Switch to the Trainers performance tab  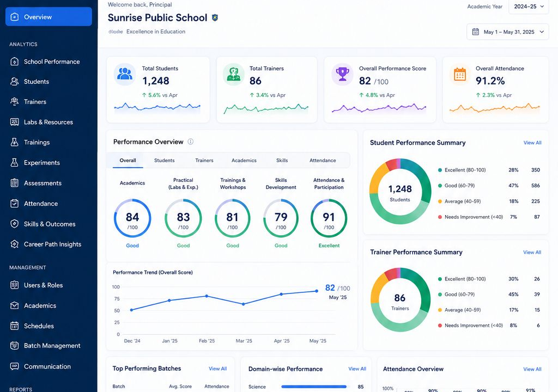pos(204,161)
